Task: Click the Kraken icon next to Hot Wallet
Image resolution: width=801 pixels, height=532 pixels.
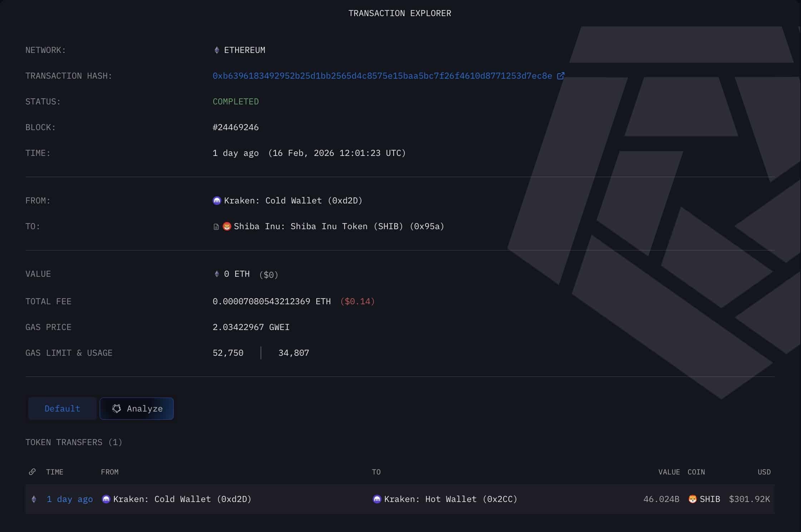Action: [x=377, y=499]
